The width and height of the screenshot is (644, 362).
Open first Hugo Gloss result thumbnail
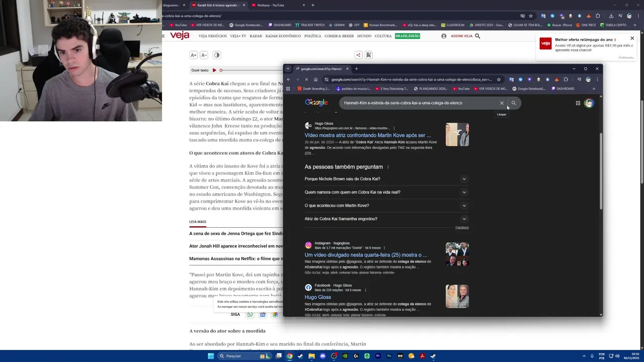click(457, 135)
